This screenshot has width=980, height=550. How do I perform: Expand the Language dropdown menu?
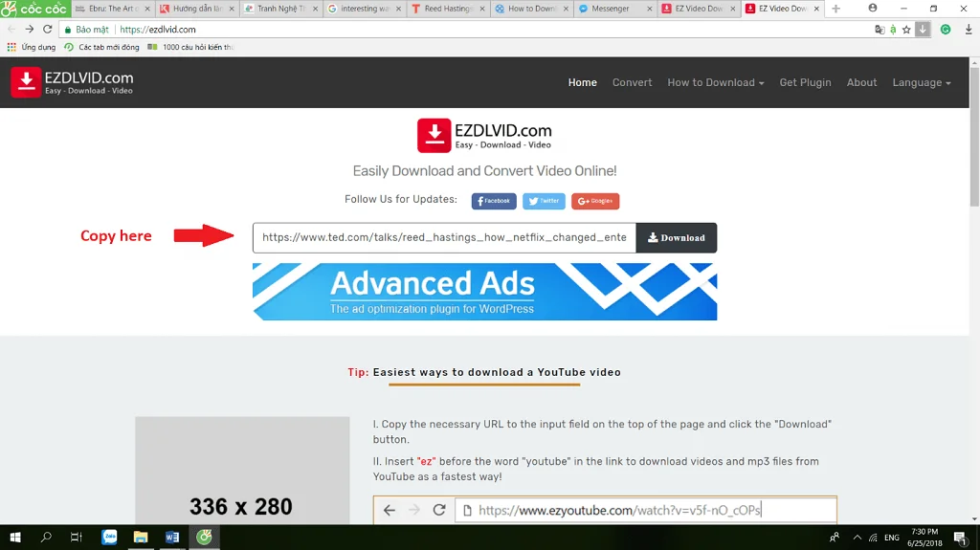(922, 82)
